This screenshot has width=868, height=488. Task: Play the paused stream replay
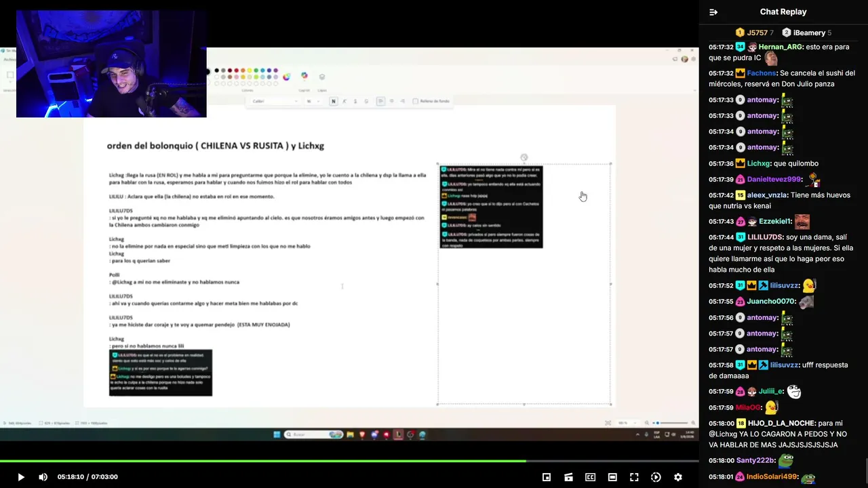(20, 477)
